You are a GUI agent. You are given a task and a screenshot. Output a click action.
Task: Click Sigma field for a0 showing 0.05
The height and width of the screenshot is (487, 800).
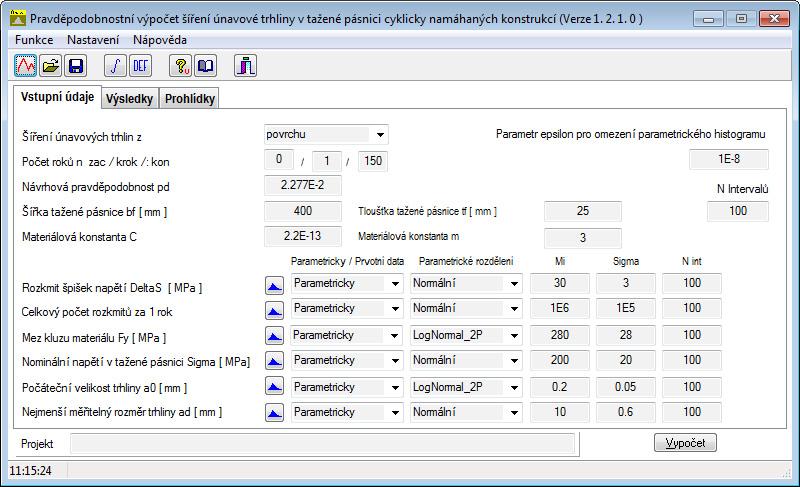(626, 387)
